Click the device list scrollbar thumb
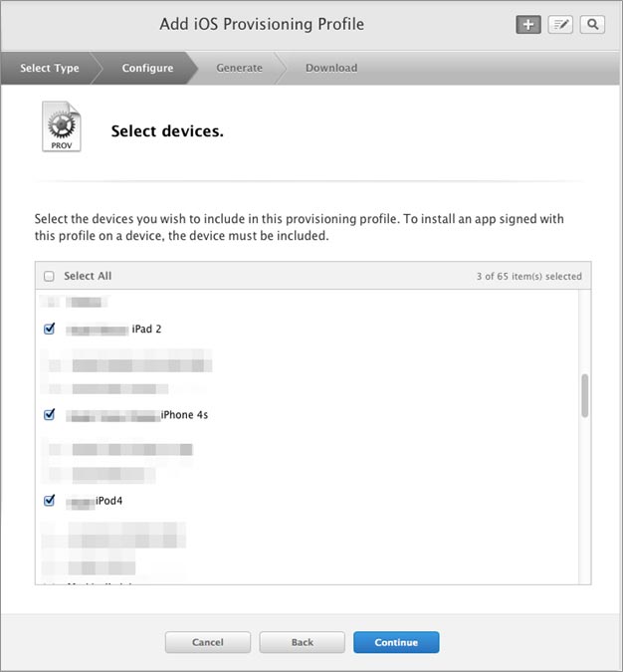 pos(584,395)
